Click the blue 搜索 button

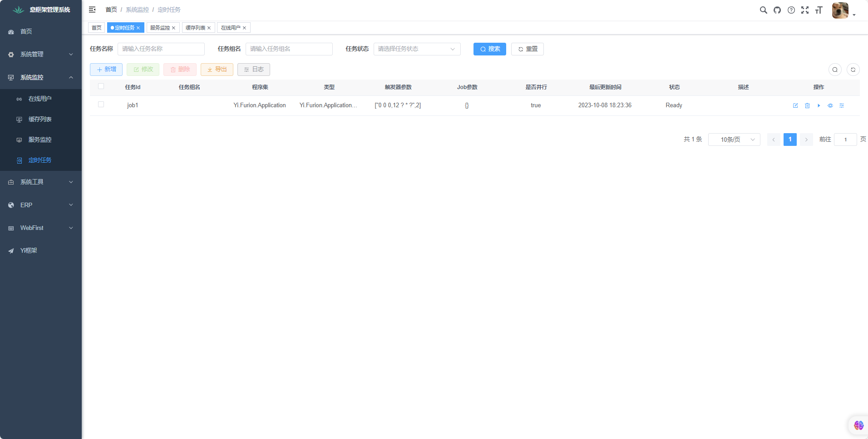coord(489,49)
